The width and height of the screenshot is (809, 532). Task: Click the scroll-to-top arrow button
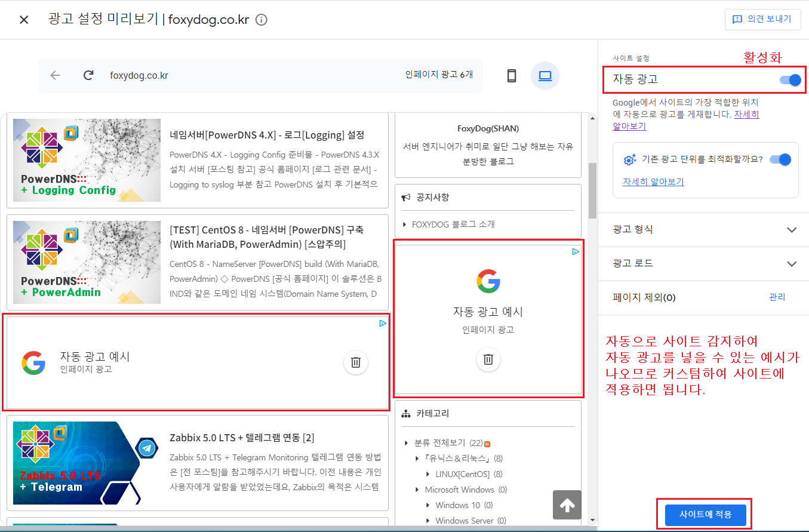pos(567,505)
